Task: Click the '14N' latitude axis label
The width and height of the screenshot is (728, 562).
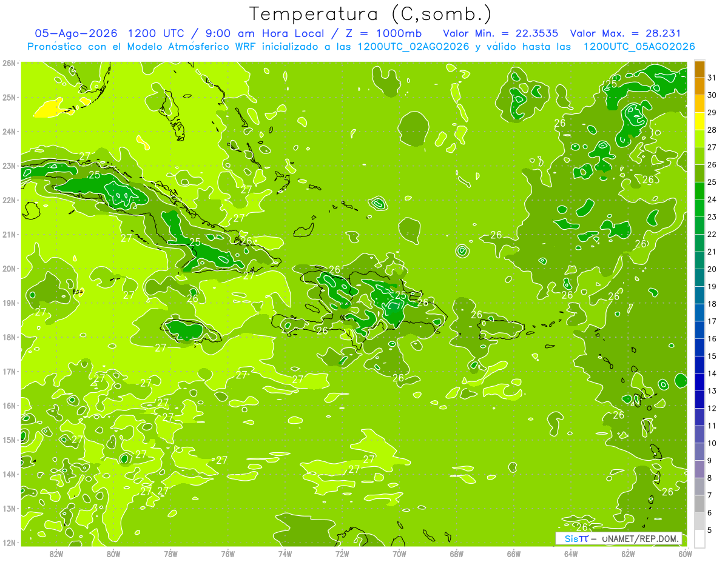Action: click(9, 474)
